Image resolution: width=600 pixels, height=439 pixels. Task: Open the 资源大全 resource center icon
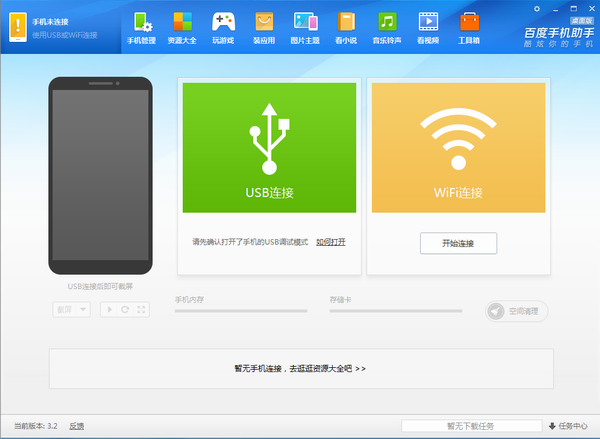183,21
